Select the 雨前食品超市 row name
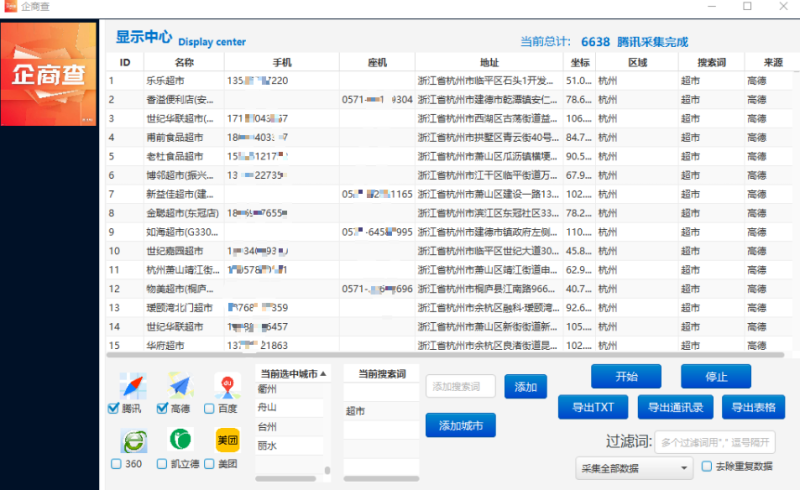The height and width of the screenshot is (490, 800). (175, 137)
